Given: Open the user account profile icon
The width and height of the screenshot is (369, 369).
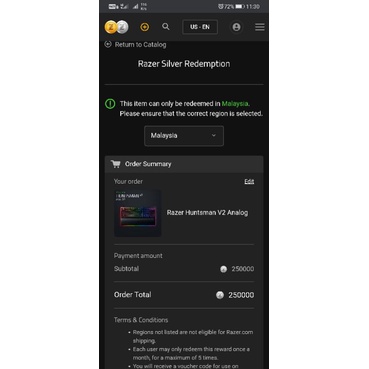Looking at the screenshot, I should pos(236,27).
